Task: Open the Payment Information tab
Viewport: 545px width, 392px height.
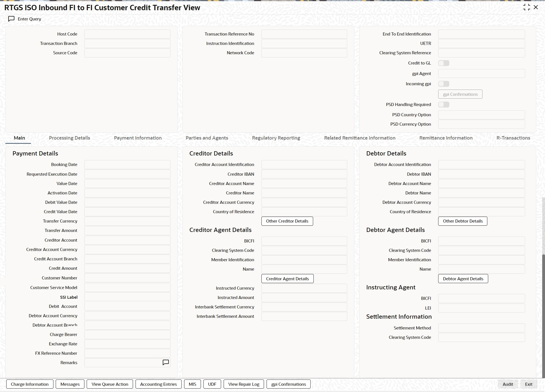Action: pyautogui.click(x=138, y=138)
